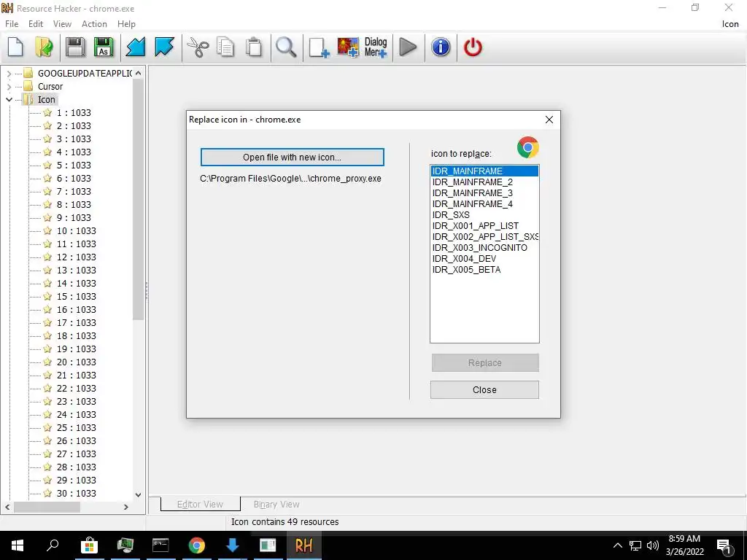Click the Close button in dialog

pyautogui.click(x=484, y=390)
